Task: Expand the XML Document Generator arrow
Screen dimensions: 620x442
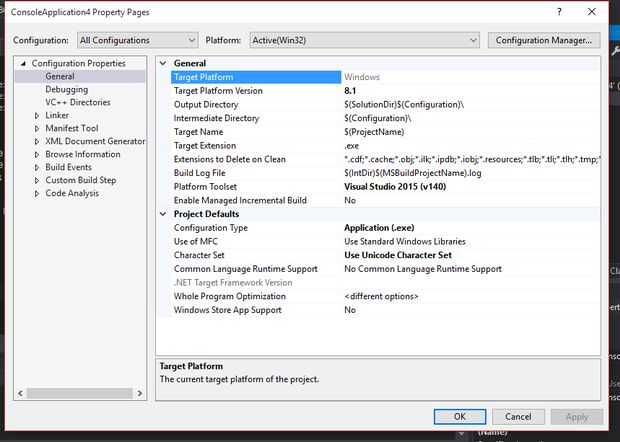Action: 37,142
